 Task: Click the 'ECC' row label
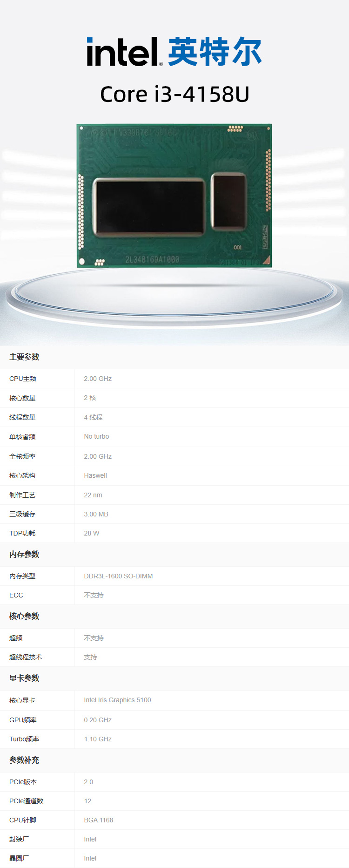click(16, 595)
